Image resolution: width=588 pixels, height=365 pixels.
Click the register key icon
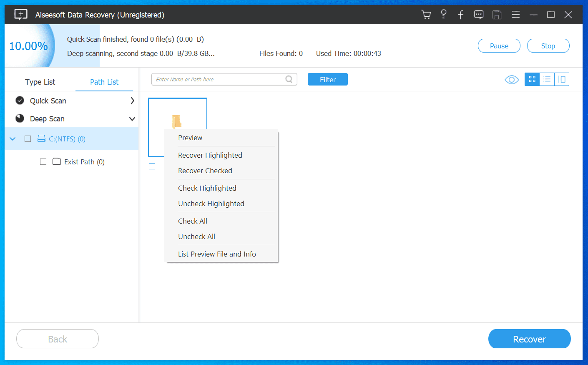(444, 15)
